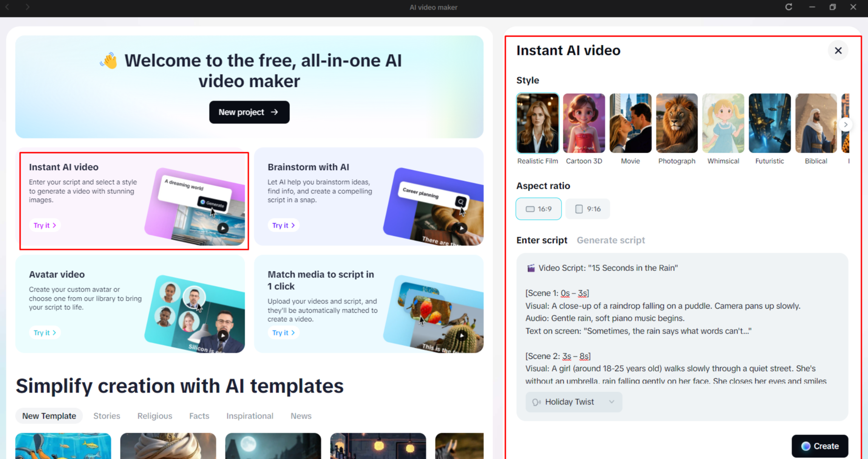Click Create to generate the video
Screen dimensions: 868x459
820,446
